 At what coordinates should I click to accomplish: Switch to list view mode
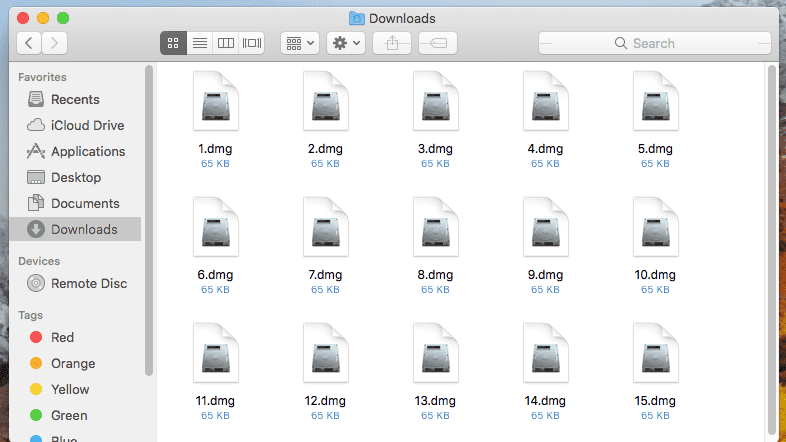tap(199, 43)
